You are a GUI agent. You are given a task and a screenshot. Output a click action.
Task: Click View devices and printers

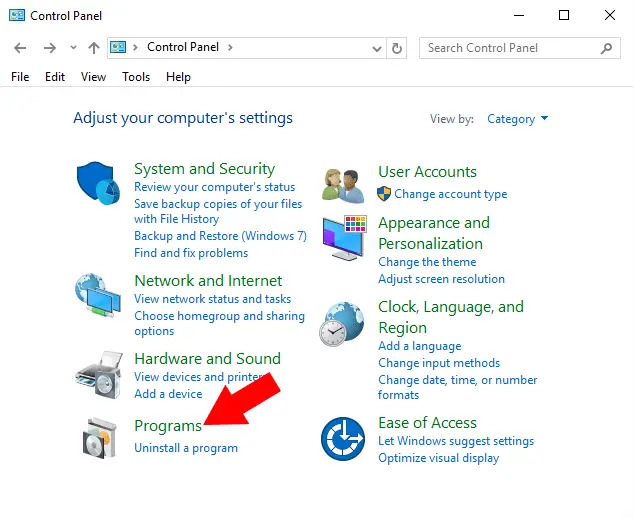click(x=198, y=377)
